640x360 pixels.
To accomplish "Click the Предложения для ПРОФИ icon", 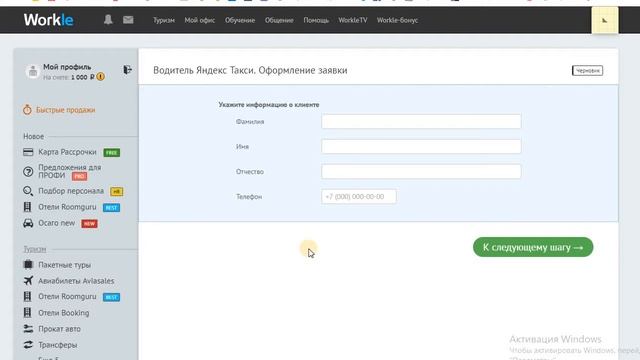I will click(28, 172).
